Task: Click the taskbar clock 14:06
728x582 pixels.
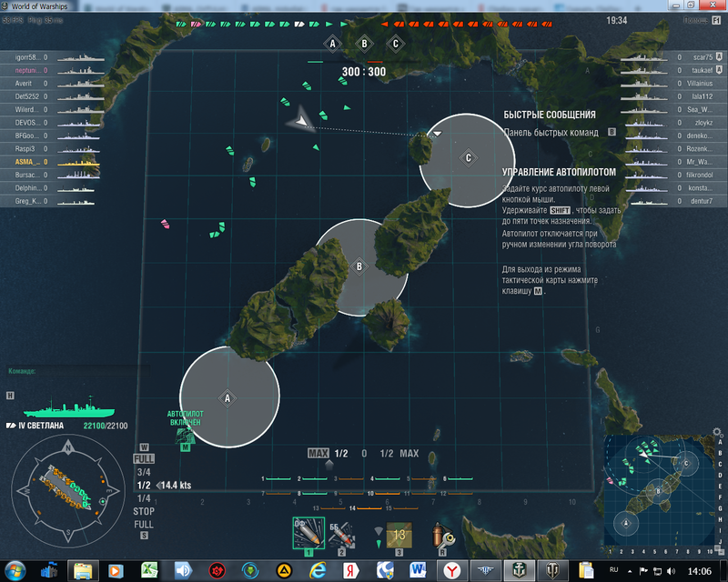Action: (699, 571)
